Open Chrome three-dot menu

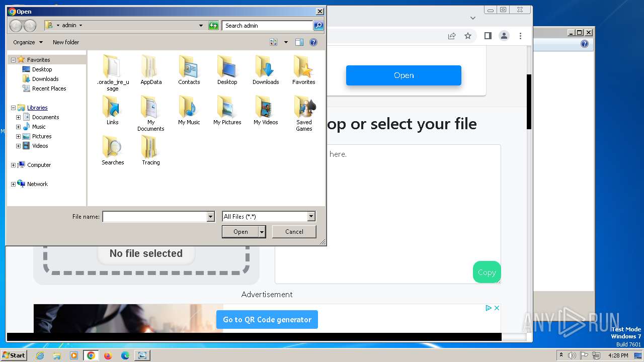click(x=520, y=36)
